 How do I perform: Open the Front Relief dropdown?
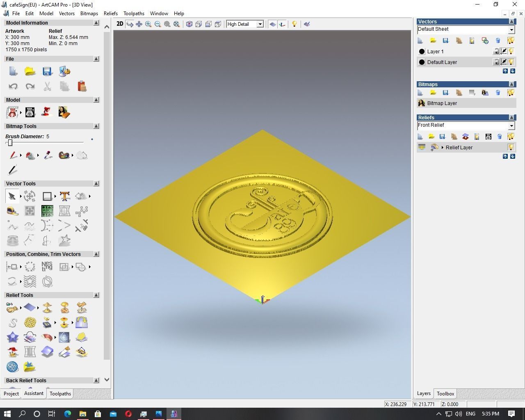(x=511, y=126)
